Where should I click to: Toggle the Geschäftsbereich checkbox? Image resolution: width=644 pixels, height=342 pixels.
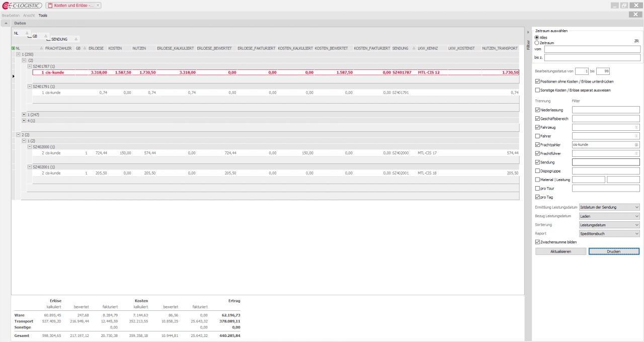tap(537, 119)
